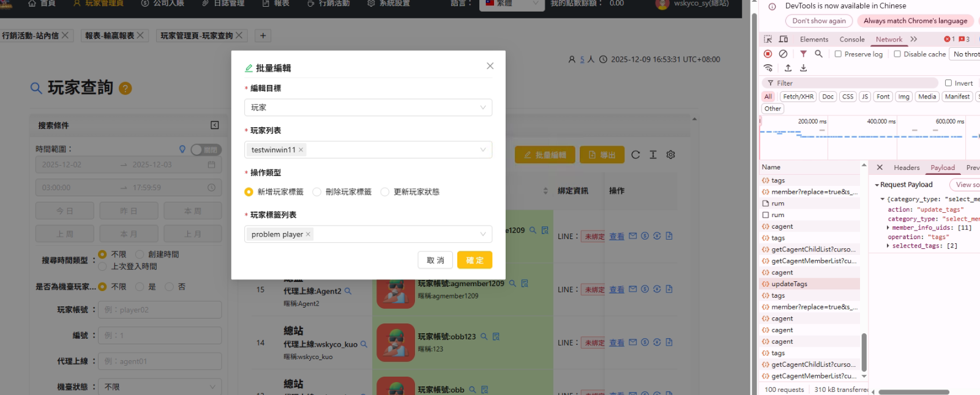Viewport: 980px width, 395px height.
Task: Select the 更新玩家狀態 radio option
Action: tap(385, 192)
